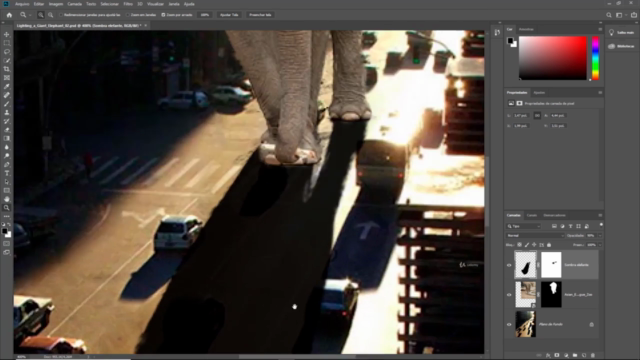Select the Move tool
Image resolution: width=640 pixels, height=360 pixels.
click(7, 35)
